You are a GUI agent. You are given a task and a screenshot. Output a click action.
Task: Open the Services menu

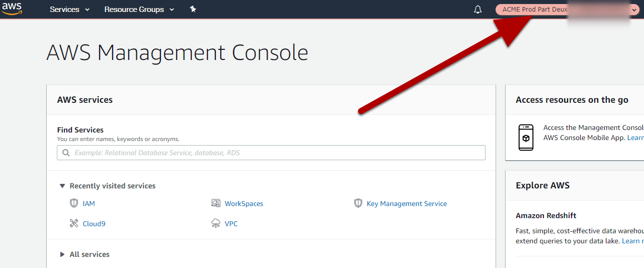tap(69, 10)
